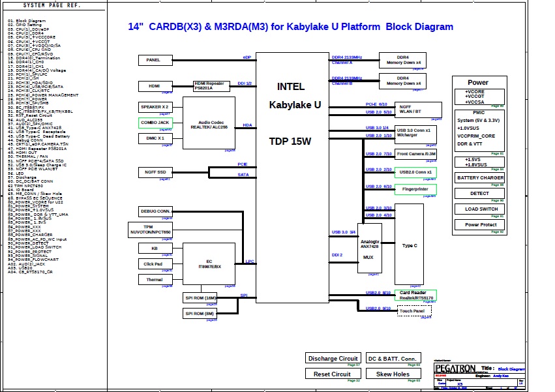
Task: Select list entry 68. BYPASS EC SEQUENCE
Action: point(35,198)
